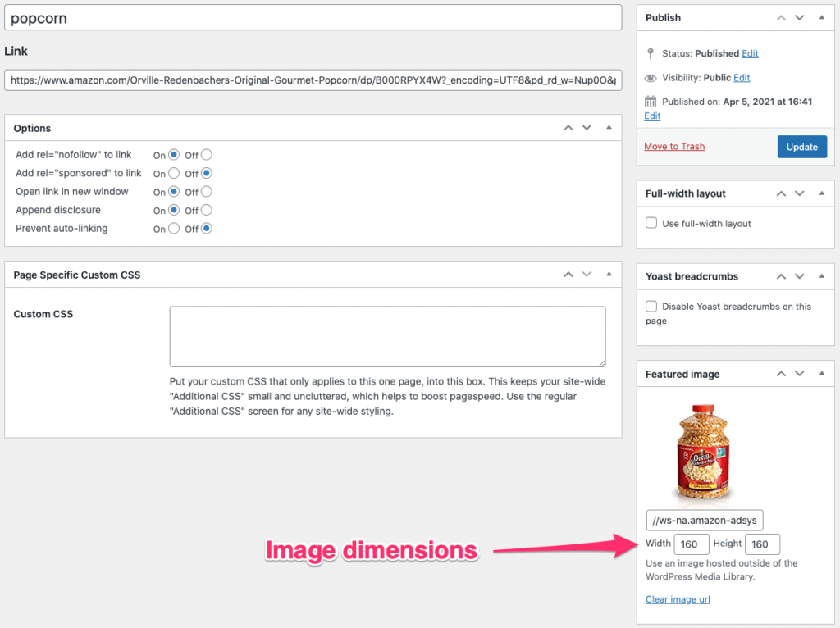Click the published date calendar icon
The width and height of the screenshot is (840, 628).
[x=651, y=101]
